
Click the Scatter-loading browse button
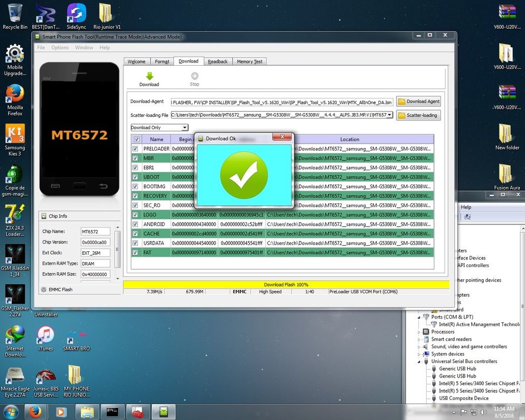coord(418,115)
